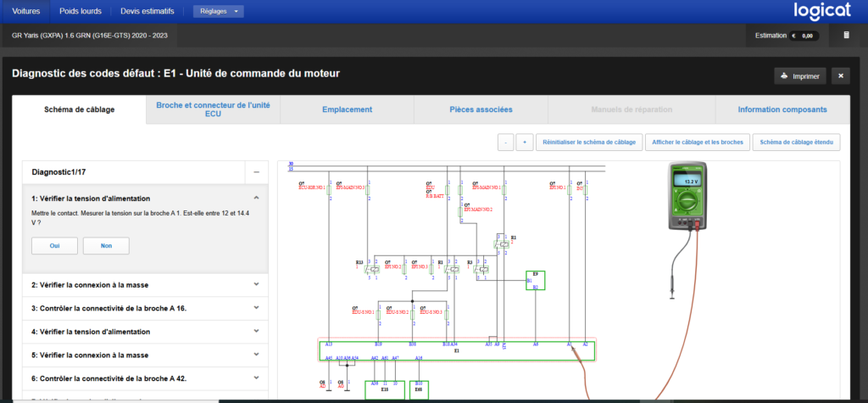
Task: Open the Voitures menu
Action: click(25, 11)
